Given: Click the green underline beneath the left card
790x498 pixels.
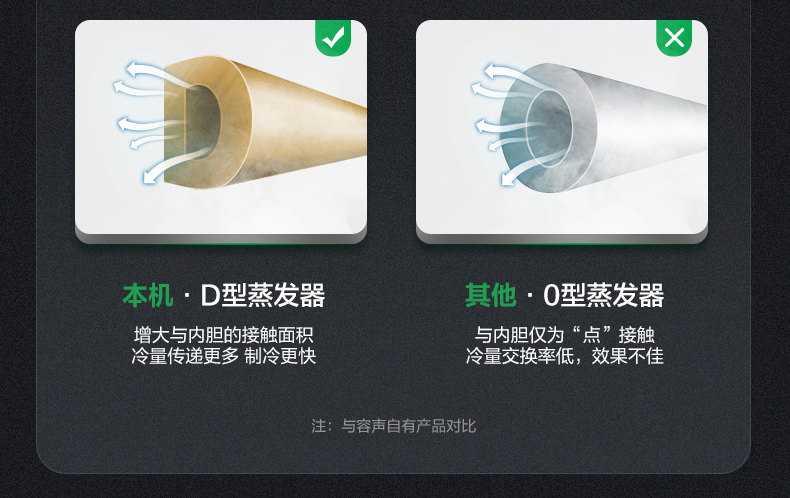Looking at the screenshot, I should pyautogui.click(x=221, y=244).
